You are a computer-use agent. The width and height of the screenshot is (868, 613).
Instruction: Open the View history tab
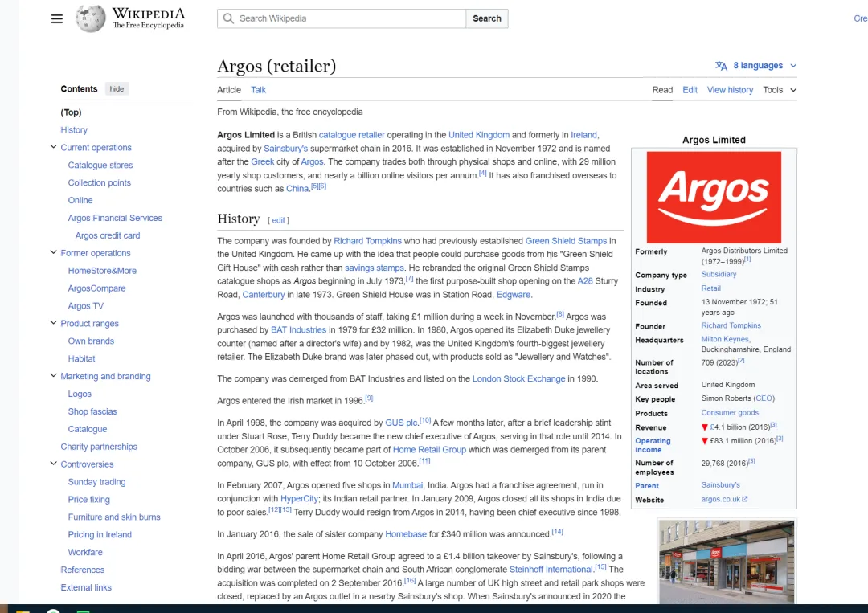730,90
